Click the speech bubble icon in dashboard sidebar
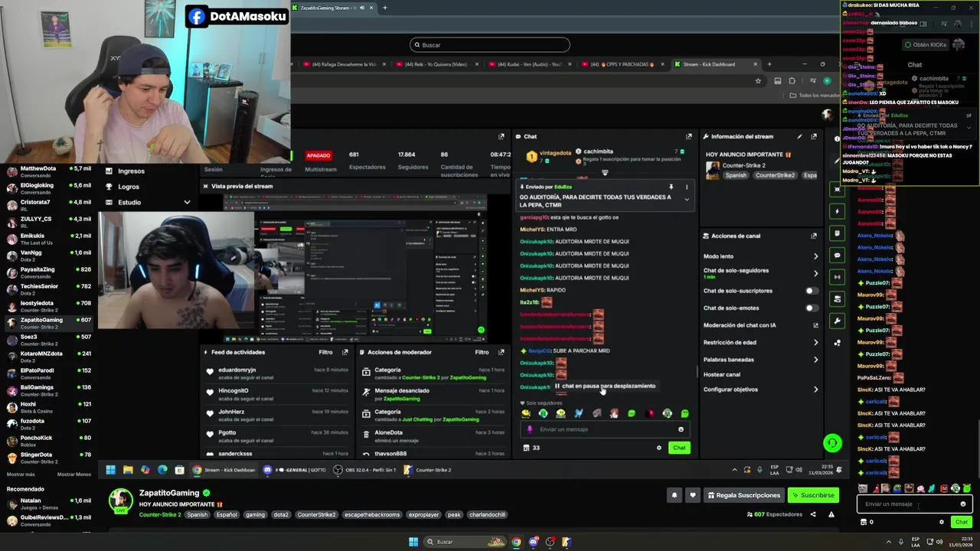The height and width of the screenshot is (551, 980). pos(837,255)
